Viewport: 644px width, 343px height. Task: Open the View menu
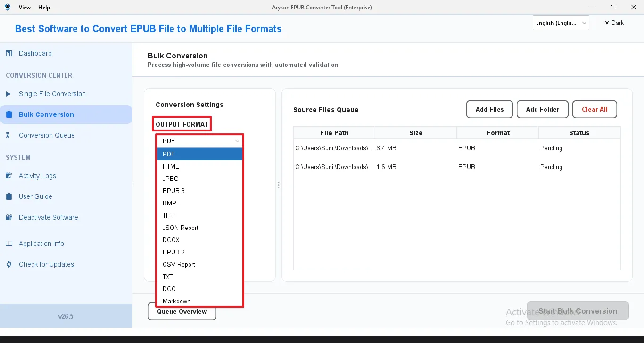click(25, 8)
